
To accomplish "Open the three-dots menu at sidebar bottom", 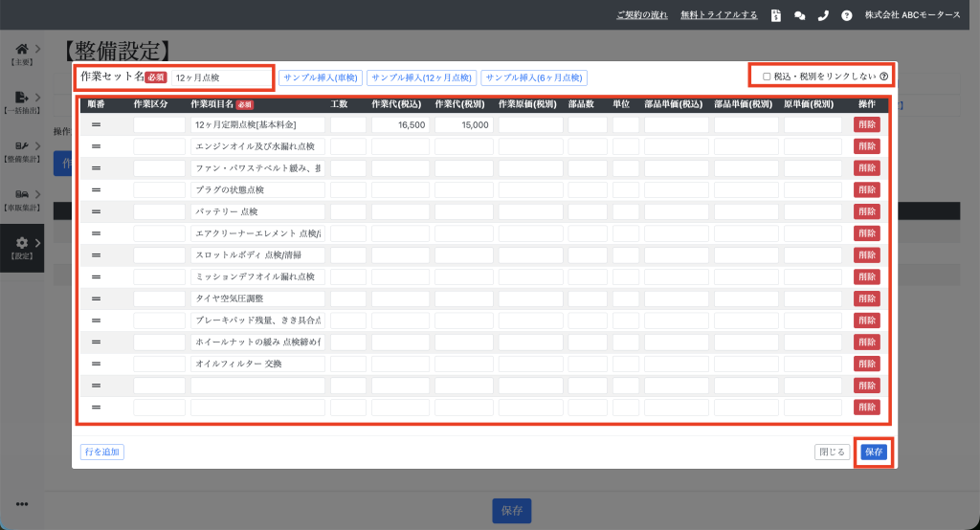I will (x=21, y=504).
